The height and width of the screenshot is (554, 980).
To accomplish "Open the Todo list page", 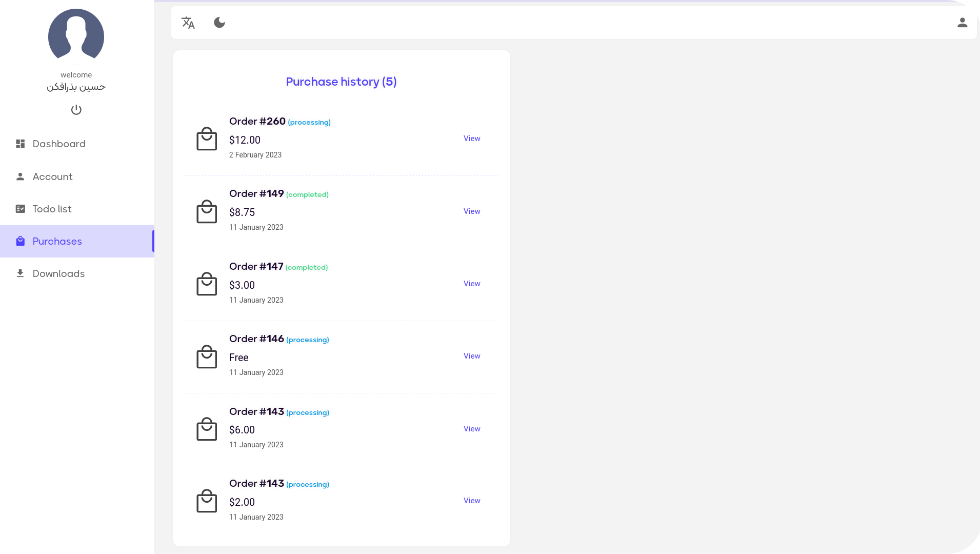I will [x=77, y=209].
